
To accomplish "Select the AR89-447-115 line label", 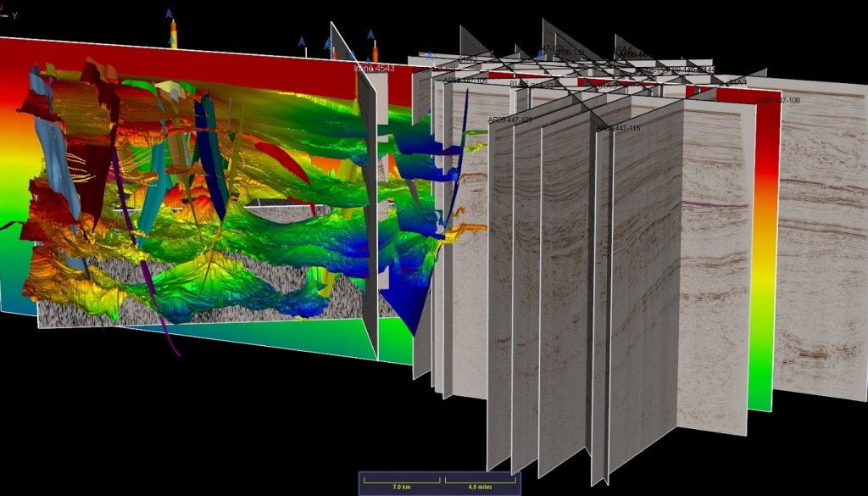I will 618,128.
